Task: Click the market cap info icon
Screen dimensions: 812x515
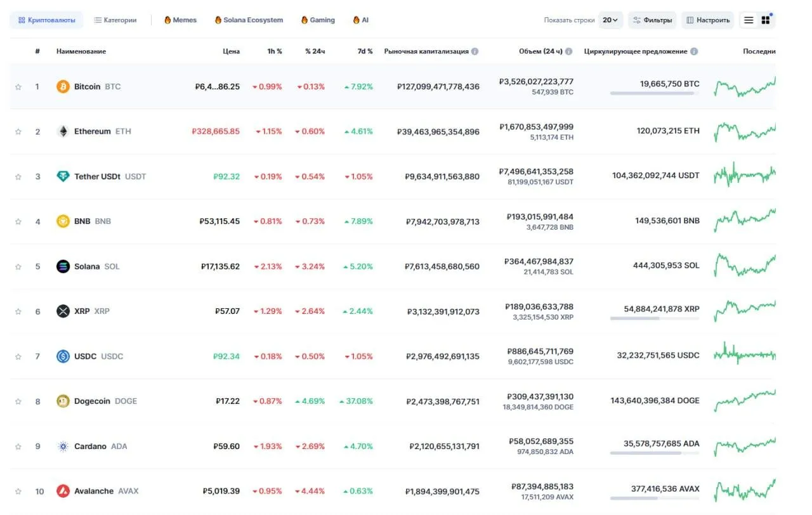Action: [x=475, y=51]
